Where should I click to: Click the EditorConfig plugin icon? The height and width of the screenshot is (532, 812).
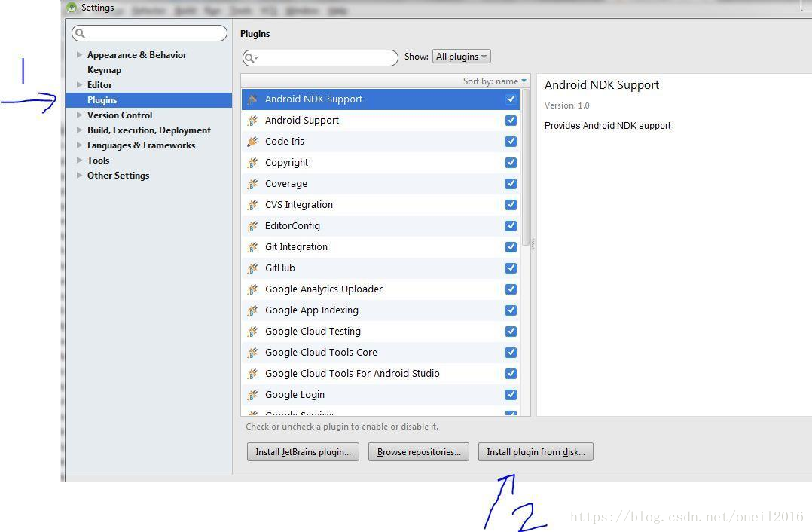click(252, 226)
